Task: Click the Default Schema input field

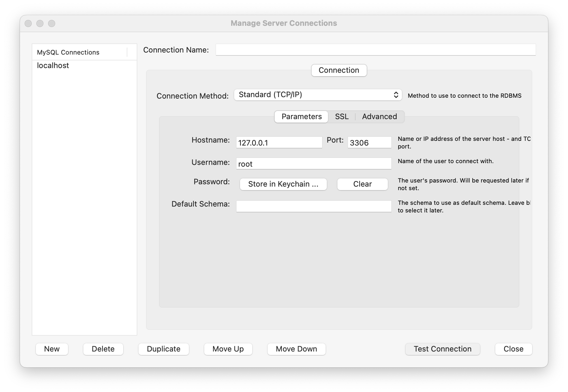Action: point(313,206)
